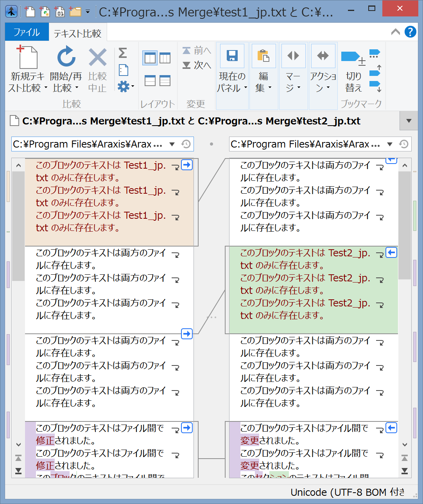Expand the right file path dropdown
423x504 pixels.
pos(390,144)
